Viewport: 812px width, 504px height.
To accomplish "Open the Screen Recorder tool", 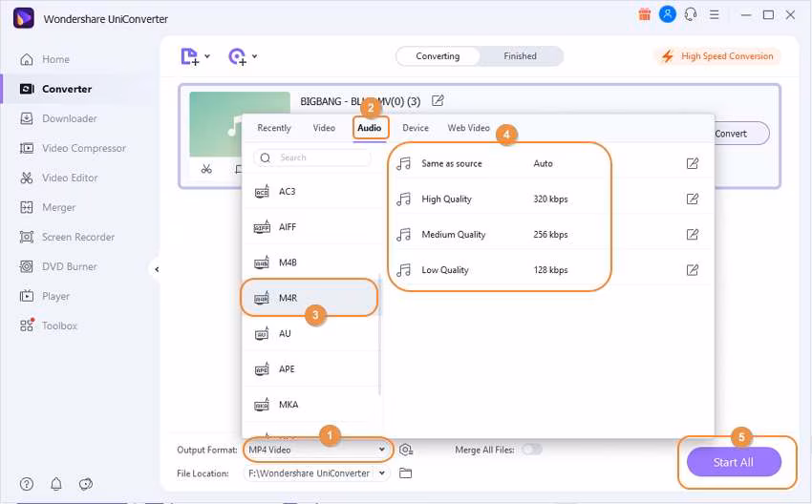I will [67, 237].
